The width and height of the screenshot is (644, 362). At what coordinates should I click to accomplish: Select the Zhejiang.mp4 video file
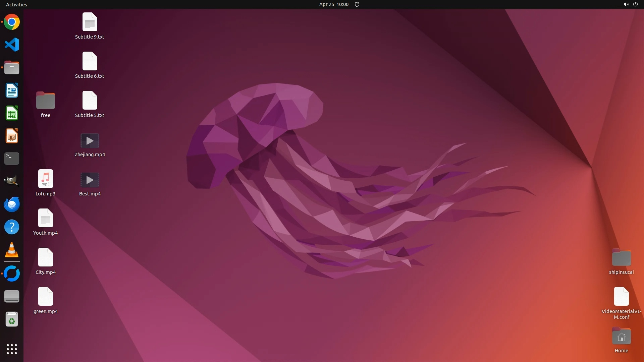click(90, 141)
